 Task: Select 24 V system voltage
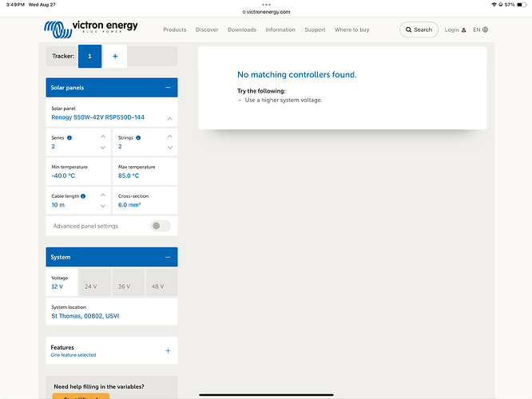click(x=95, y=282)
